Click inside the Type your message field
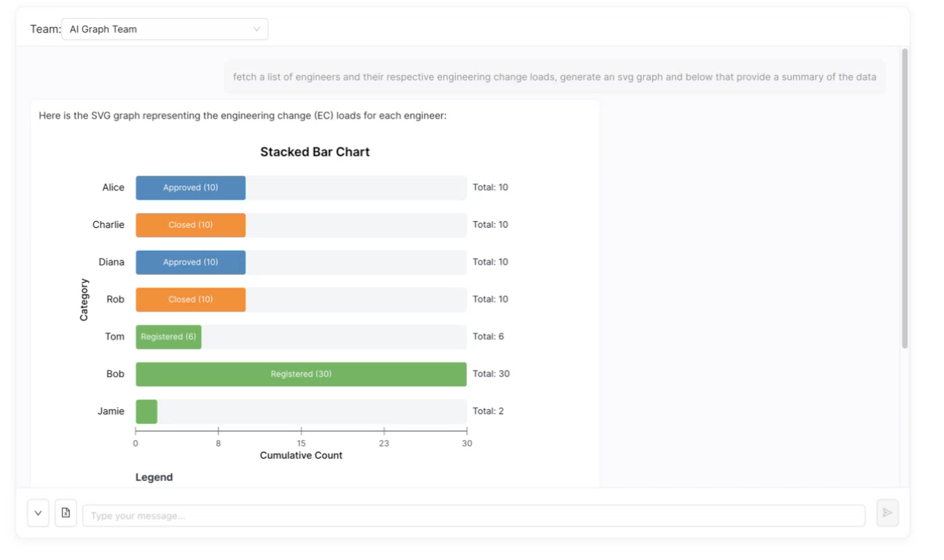The height and width of the screenshot is (560, 944). [x=473, y=516]
